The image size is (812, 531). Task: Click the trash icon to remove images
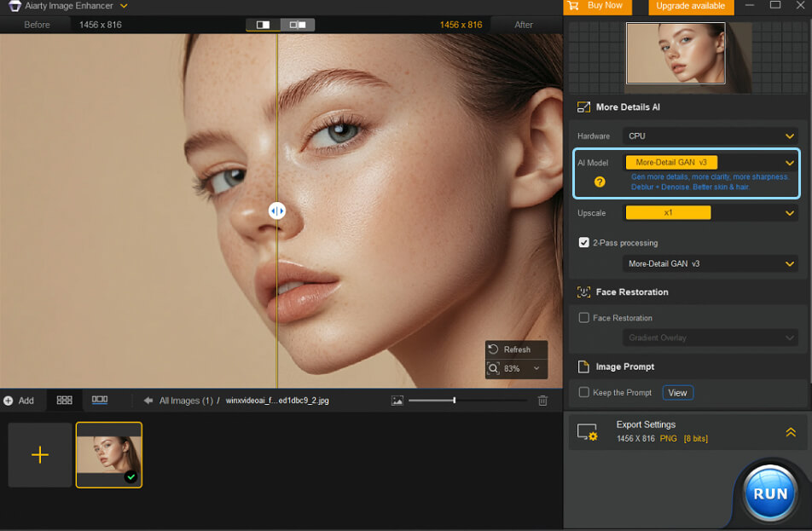pyautogui.click(x=543, y=400)
